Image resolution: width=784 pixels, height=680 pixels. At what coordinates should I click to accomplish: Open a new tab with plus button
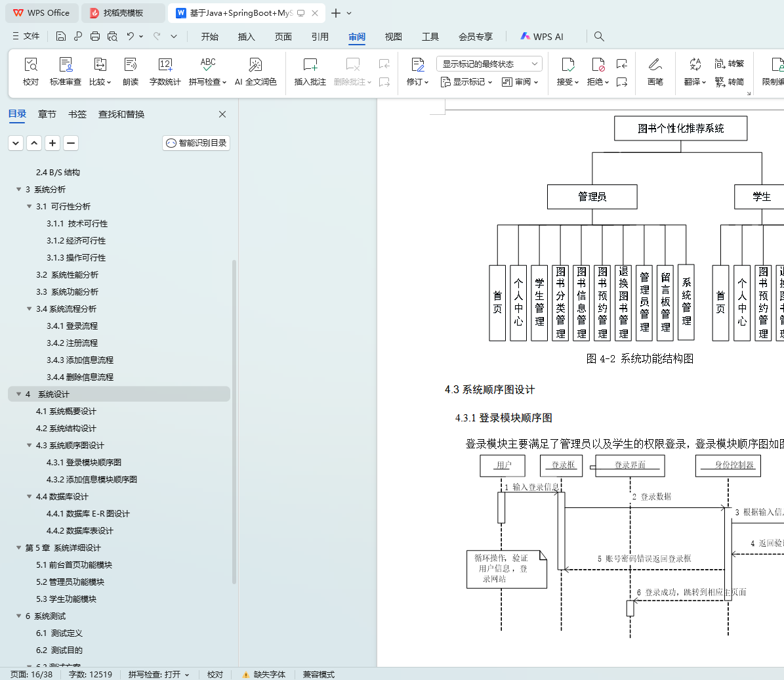[x=335, y=13]
